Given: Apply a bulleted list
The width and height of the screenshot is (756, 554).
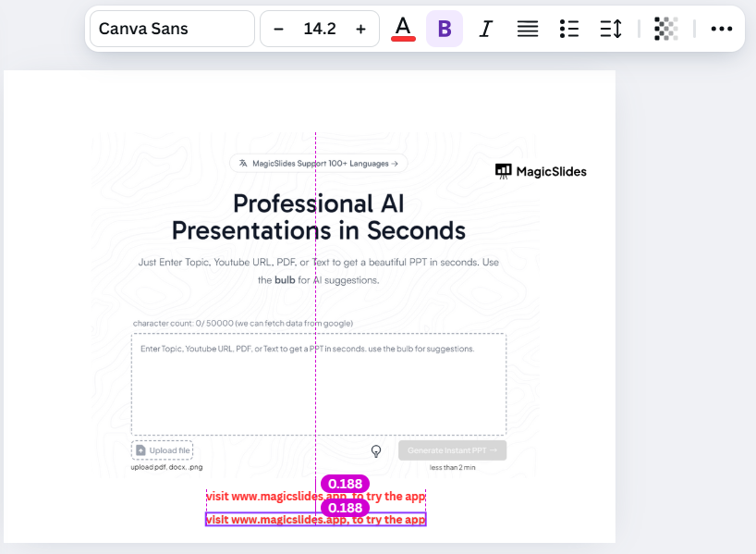Looking at the screenshot, I should click(569, 29).
